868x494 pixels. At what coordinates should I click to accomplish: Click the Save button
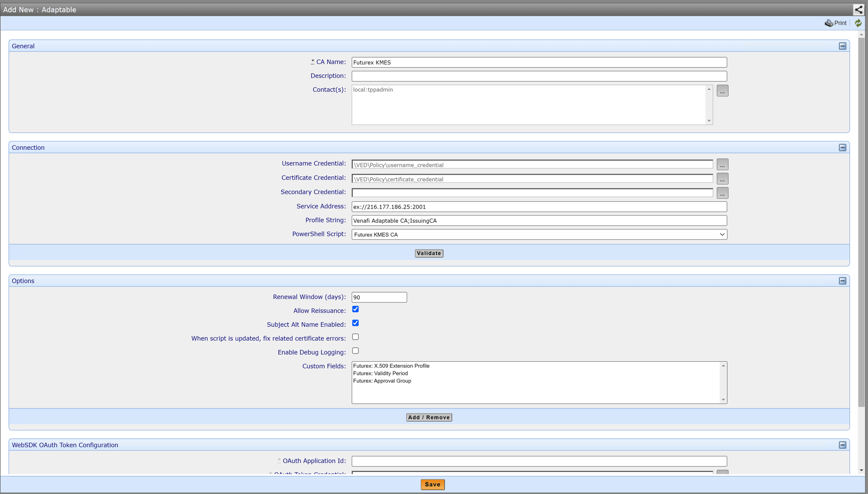(x=433, y=485)
